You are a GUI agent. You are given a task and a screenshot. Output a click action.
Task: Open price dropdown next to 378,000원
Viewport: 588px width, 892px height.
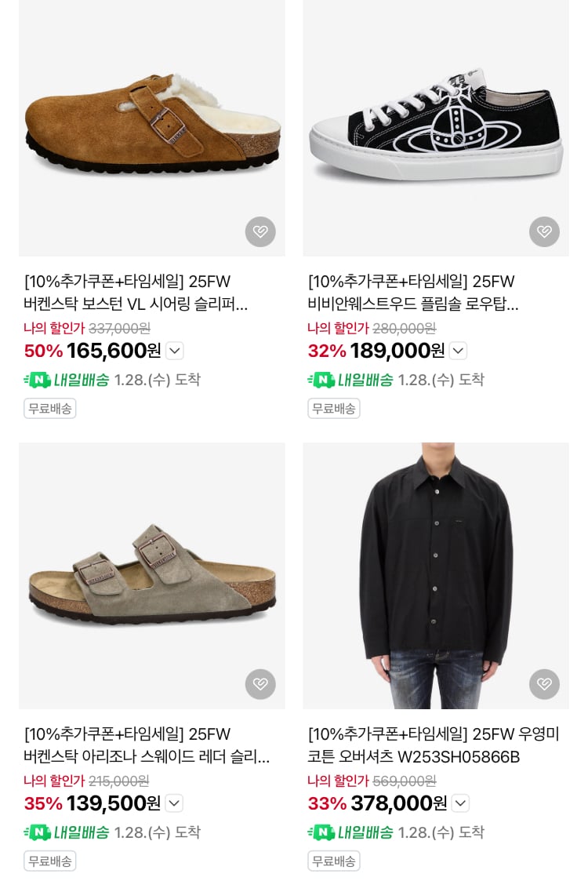(x=460, y=803)
